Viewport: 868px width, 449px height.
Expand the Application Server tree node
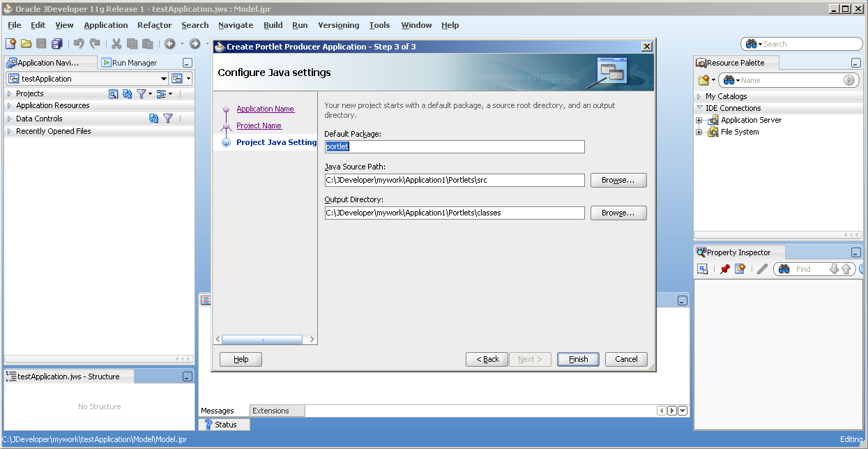pyautogui.click(x=699, y=120)
